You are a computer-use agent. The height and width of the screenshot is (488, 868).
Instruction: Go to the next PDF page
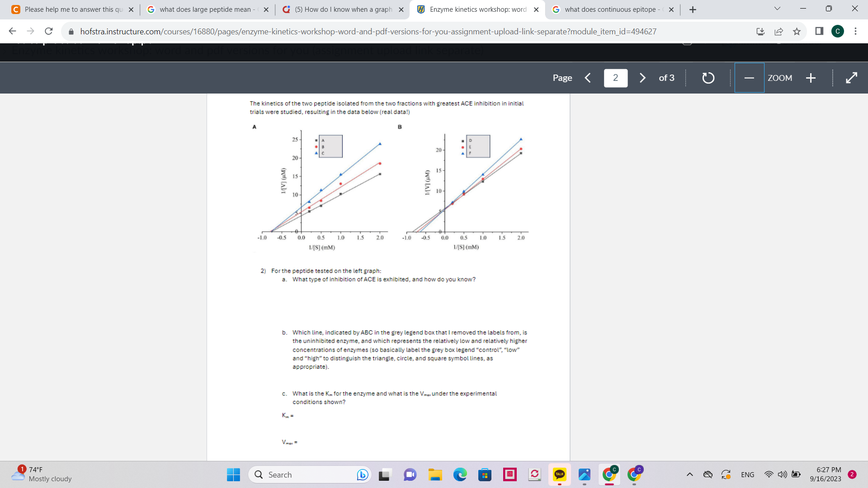(642, 78)
